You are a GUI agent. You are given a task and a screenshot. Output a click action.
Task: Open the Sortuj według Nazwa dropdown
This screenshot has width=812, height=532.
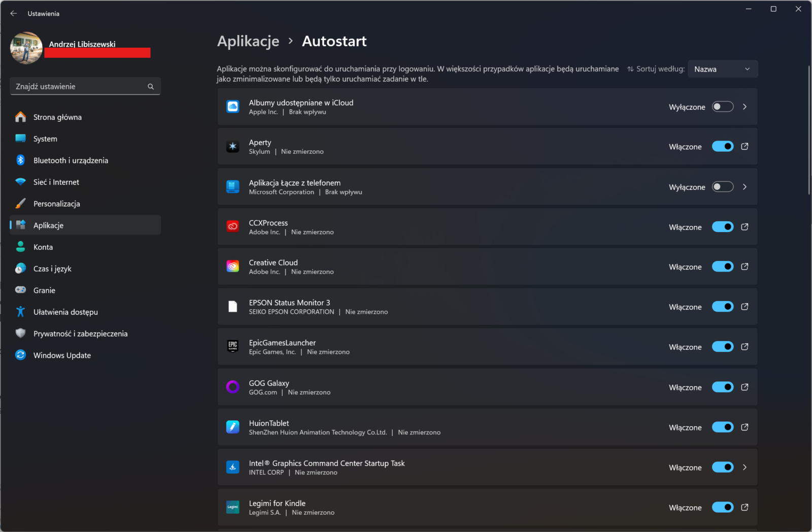(722, 69)
